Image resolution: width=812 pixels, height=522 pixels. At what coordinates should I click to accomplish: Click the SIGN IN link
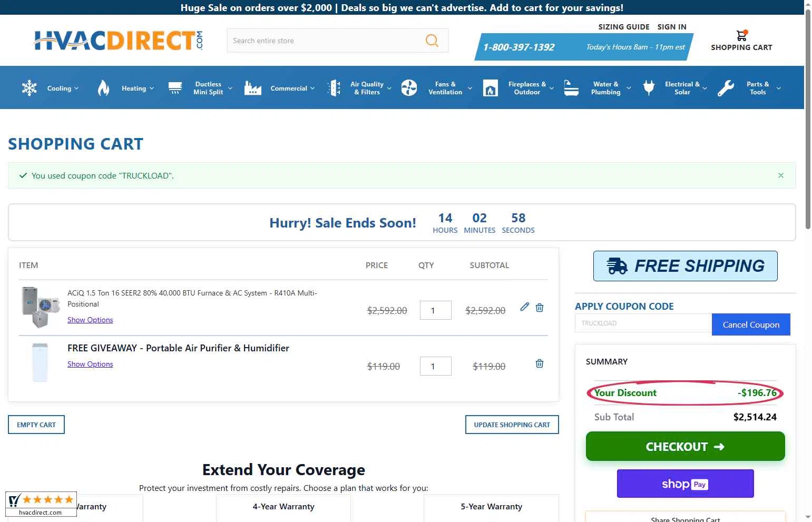pyautogui.click(x=672, y=27)
